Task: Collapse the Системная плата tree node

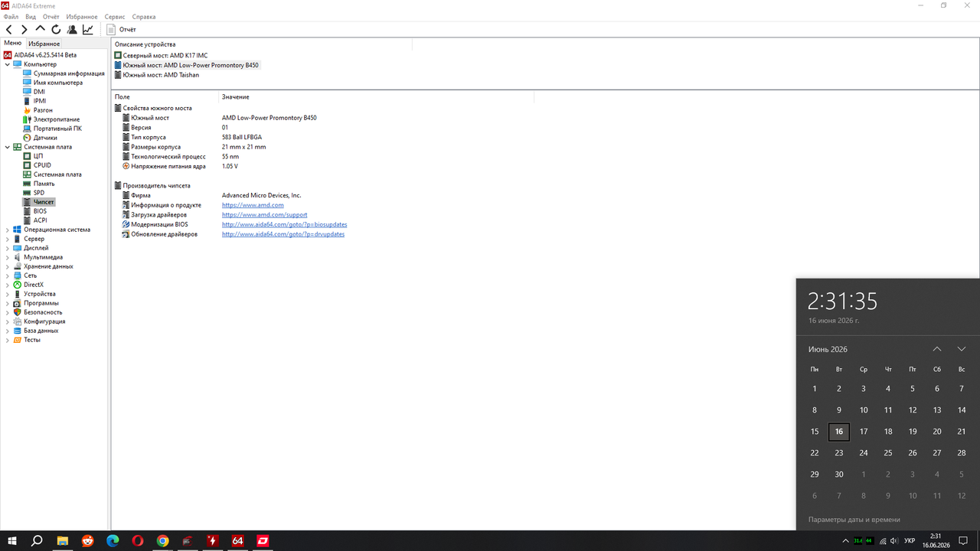Action: point(8,147)
